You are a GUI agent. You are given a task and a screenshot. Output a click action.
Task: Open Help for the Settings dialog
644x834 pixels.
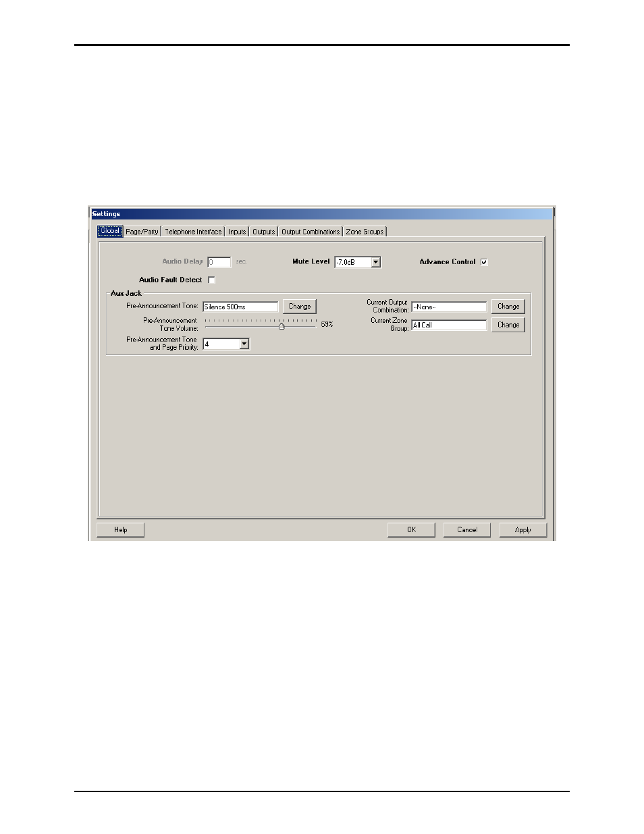tap(120, 530)
